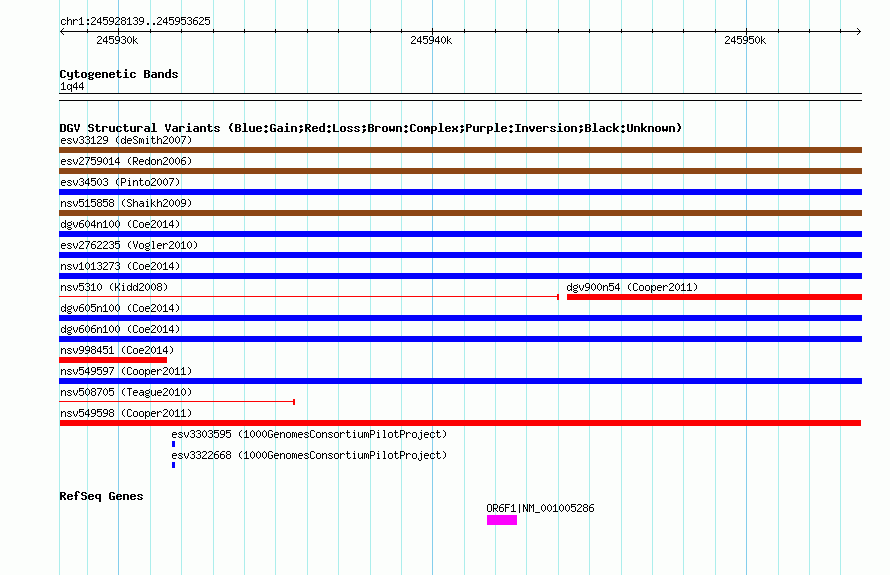The image size is (890, 575).
Task: Click the dgv606n100 (Coe2014) blue bar
Action: [460, 339]
